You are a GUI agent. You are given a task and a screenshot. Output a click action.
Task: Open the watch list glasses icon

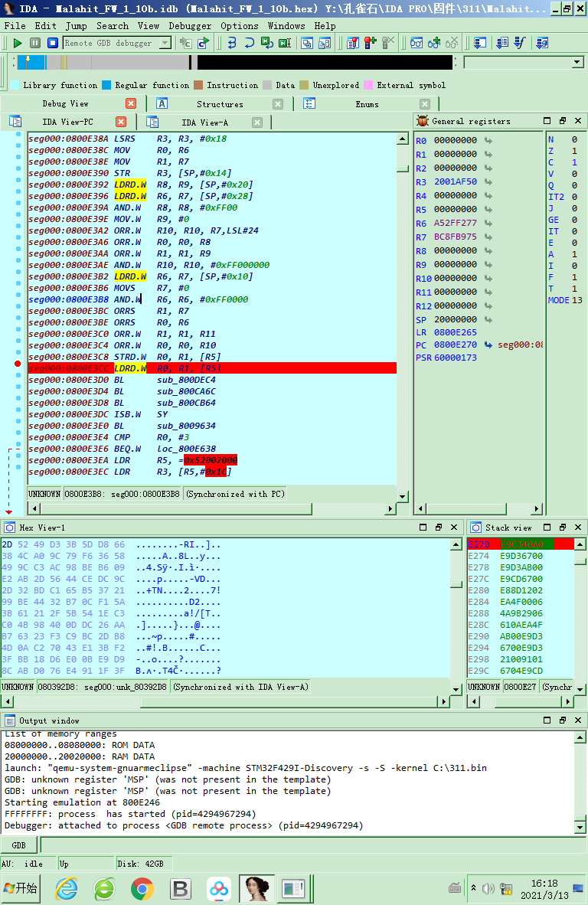(416, 44)
